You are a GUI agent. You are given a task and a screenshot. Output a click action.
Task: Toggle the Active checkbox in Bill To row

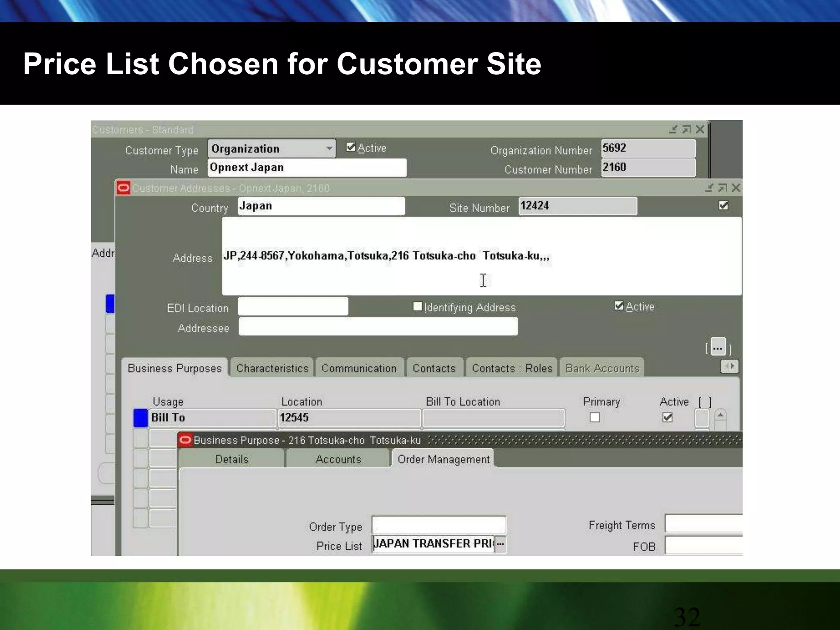(x=667, y=418)
